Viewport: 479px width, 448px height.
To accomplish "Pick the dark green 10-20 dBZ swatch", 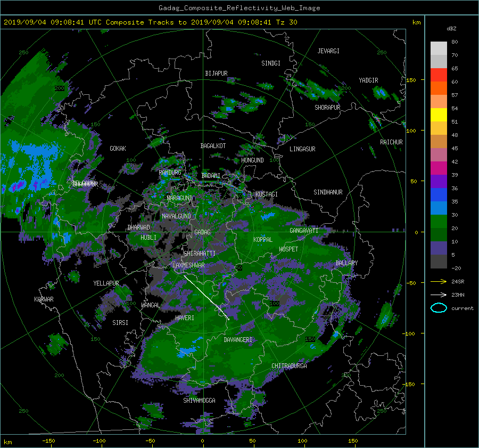I will tap(439, 235).
